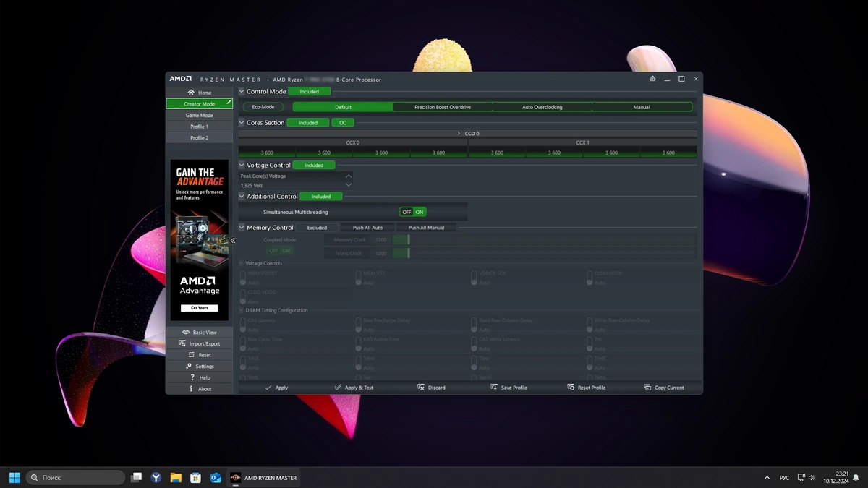Show hidden tray icons chevron
Viewport: 868px width, 488px height.
click(767, 478)
